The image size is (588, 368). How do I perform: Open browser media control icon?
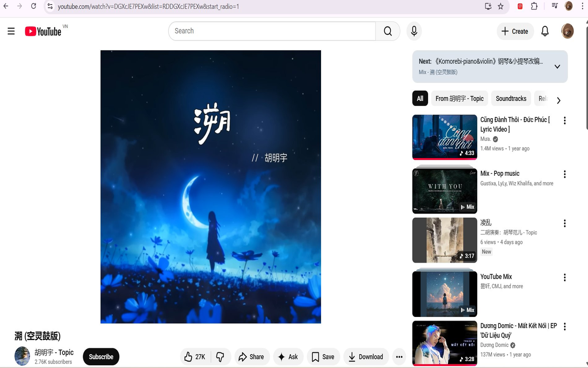click(x=555, y=6)
